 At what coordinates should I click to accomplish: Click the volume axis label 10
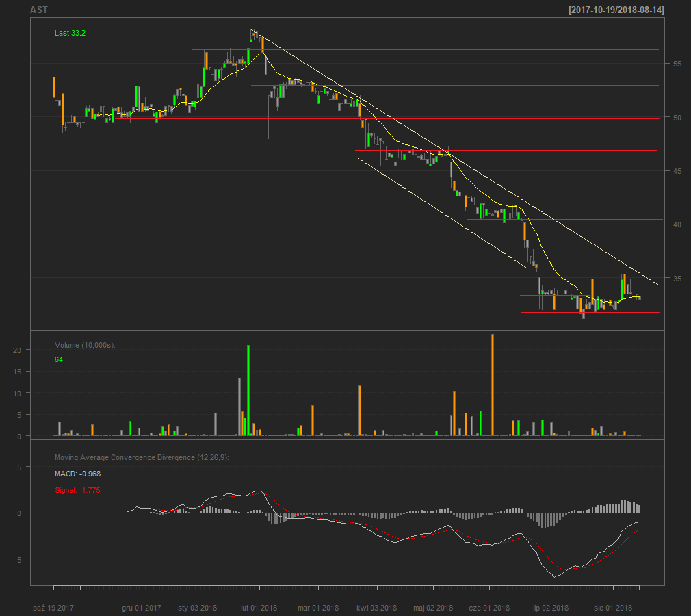16,394
